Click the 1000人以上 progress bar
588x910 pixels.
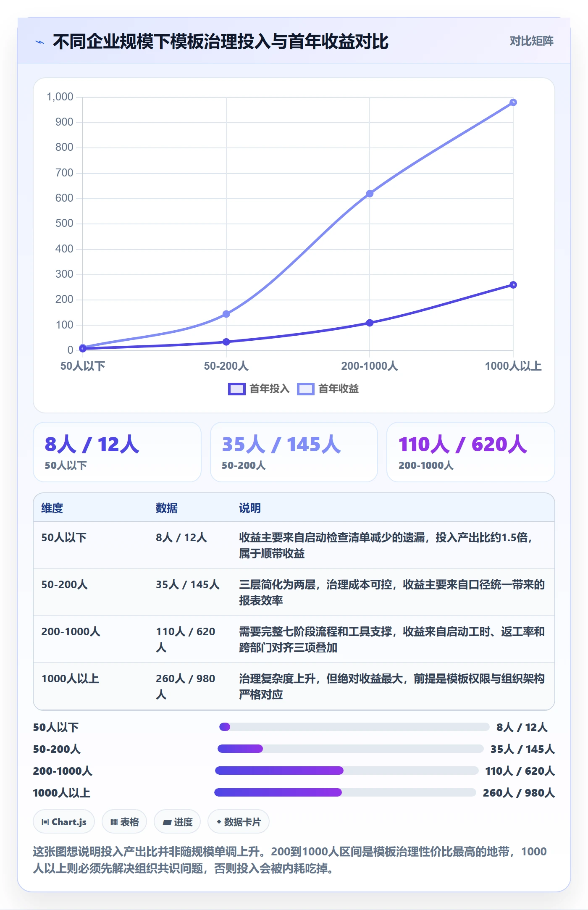click(x=345, y=792)
